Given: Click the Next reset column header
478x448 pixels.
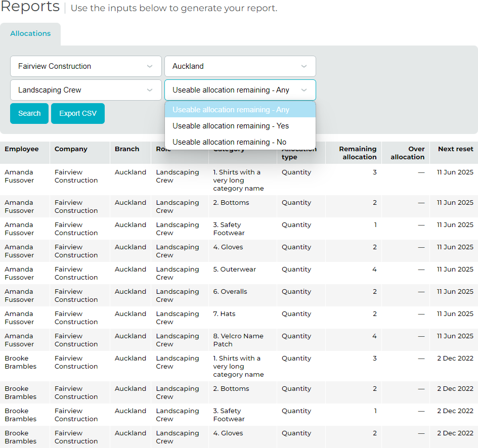Looking at the screenshot, I should (x=455, y=149).
